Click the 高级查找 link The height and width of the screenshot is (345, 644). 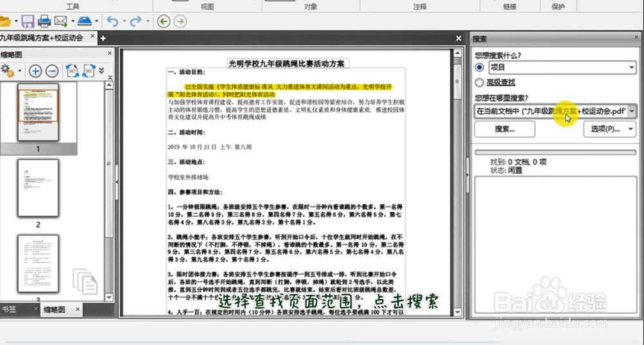pos(500,83)
